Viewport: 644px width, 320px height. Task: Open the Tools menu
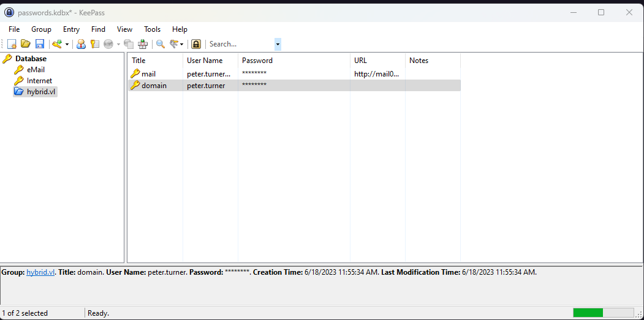pyautogui.click(x=153, y=29)
